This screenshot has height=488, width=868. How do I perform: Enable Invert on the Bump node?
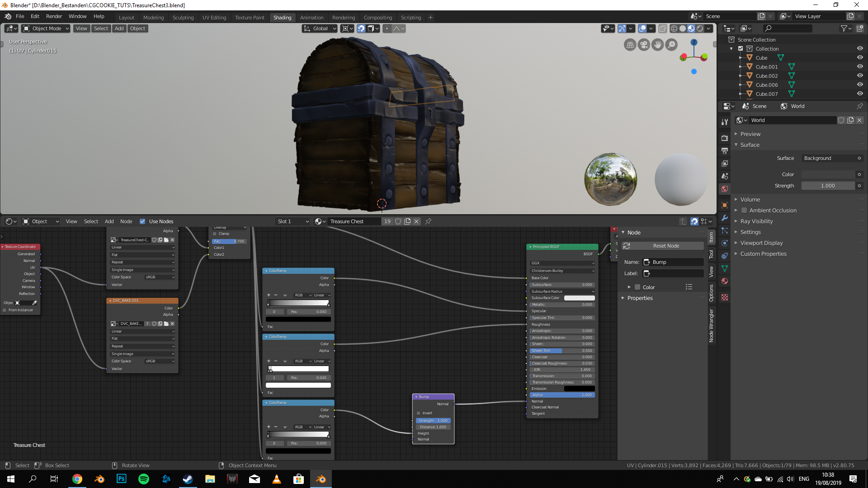[x=418, y=413]
